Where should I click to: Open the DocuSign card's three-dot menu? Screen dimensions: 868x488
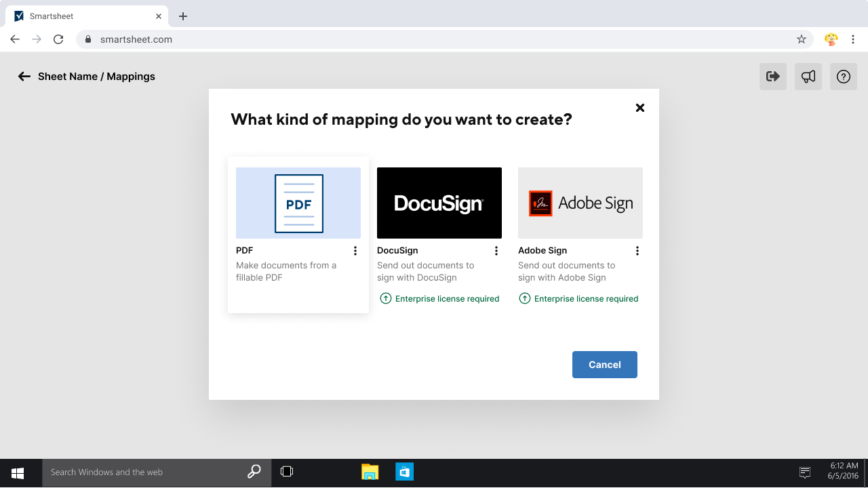point(496,251)
